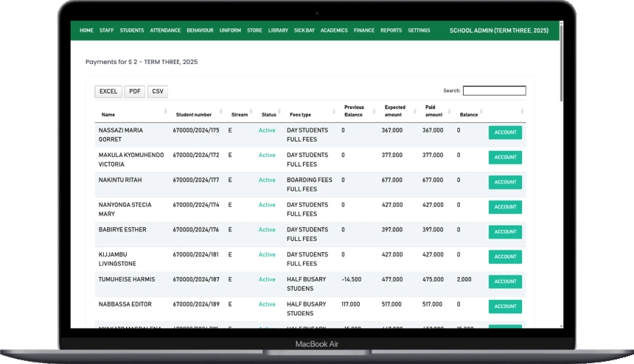The width and height of the screenshot is (634, 364).
Task: Click student number 670000/2024/172
Action: pos(196,155)
